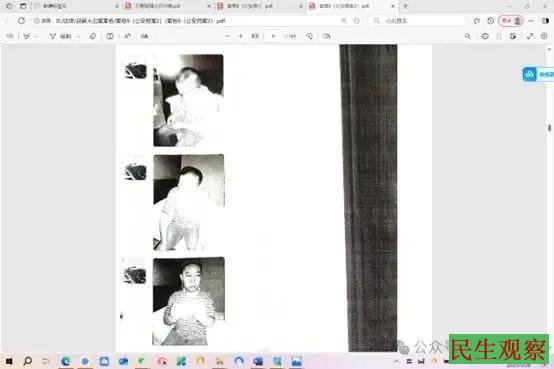Click the rotate page icon
The image size is (554, 369).
(x=309, y=36)
